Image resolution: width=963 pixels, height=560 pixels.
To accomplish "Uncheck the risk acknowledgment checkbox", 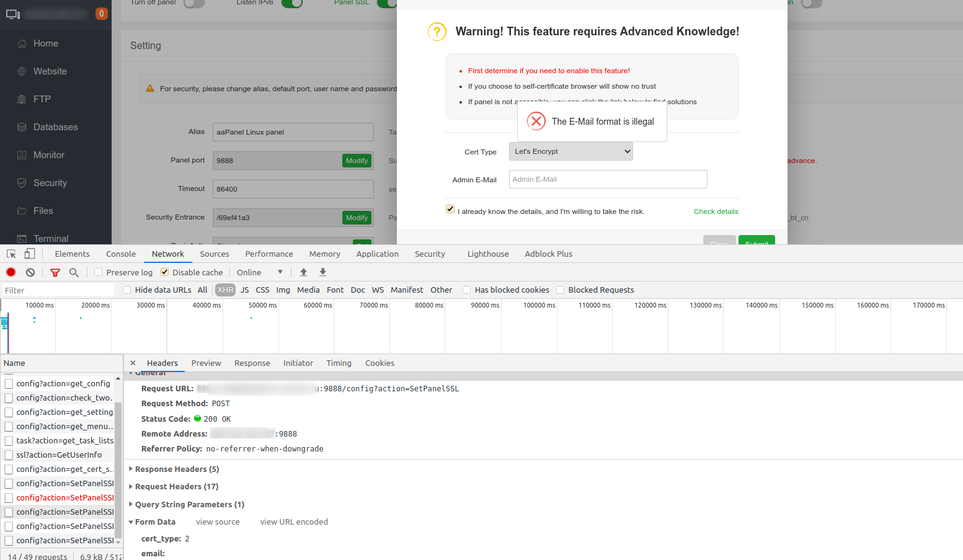I will click(450, 210).
